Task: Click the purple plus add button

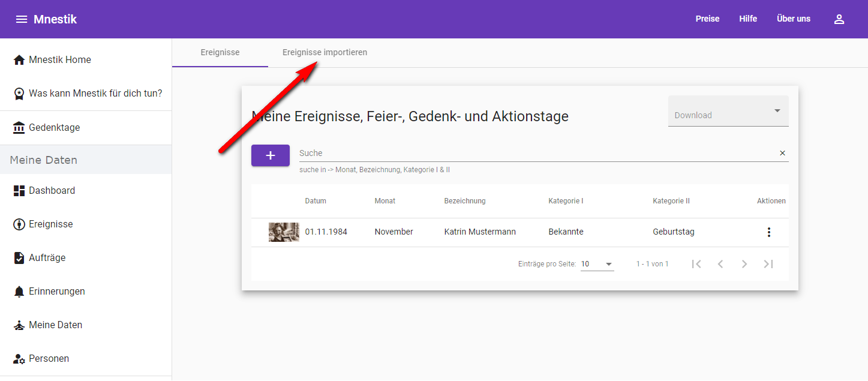Action: [x=271, y=155]
